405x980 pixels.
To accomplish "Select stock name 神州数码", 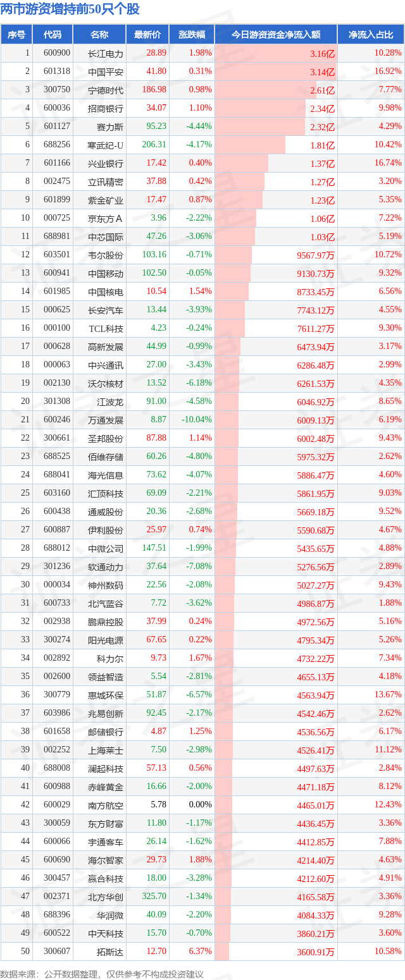I will tap(106, 585).
